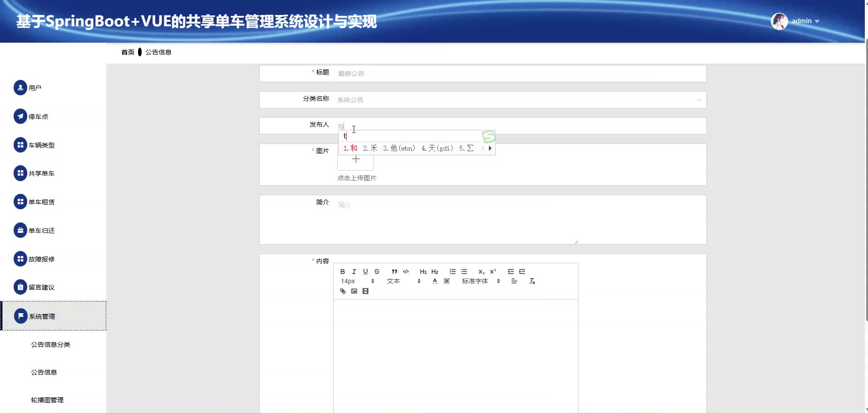The width and height of the screenshot is (868, 414).
Task: Clear text formatting in the editor
Action: point(533,281)
